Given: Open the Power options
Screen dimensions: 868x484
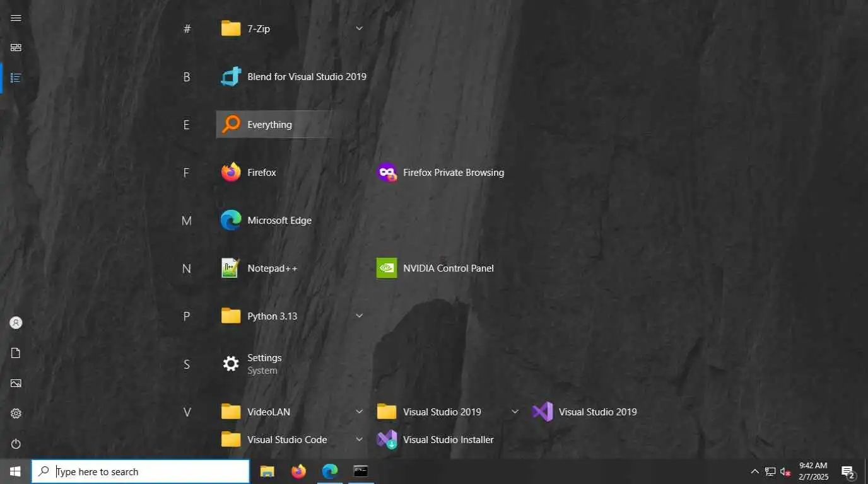Looking at the screenshot, I should [16, 444].
